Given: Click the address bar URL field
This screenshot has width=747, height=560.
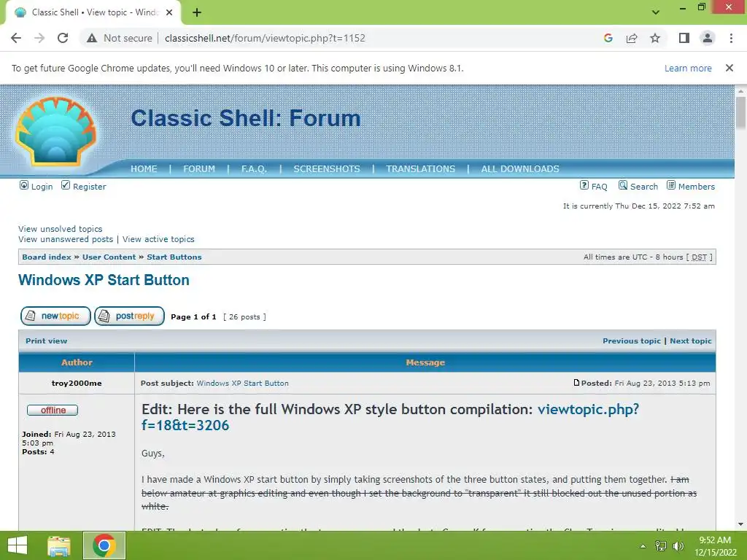Looking at the screenshot, I should coord(265,38).
